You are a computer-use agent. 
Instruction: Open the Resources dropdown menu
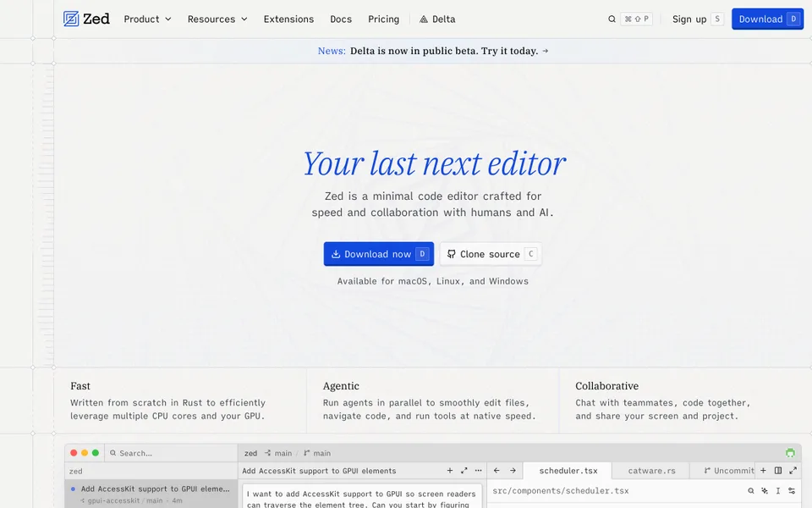click(217, 19)
